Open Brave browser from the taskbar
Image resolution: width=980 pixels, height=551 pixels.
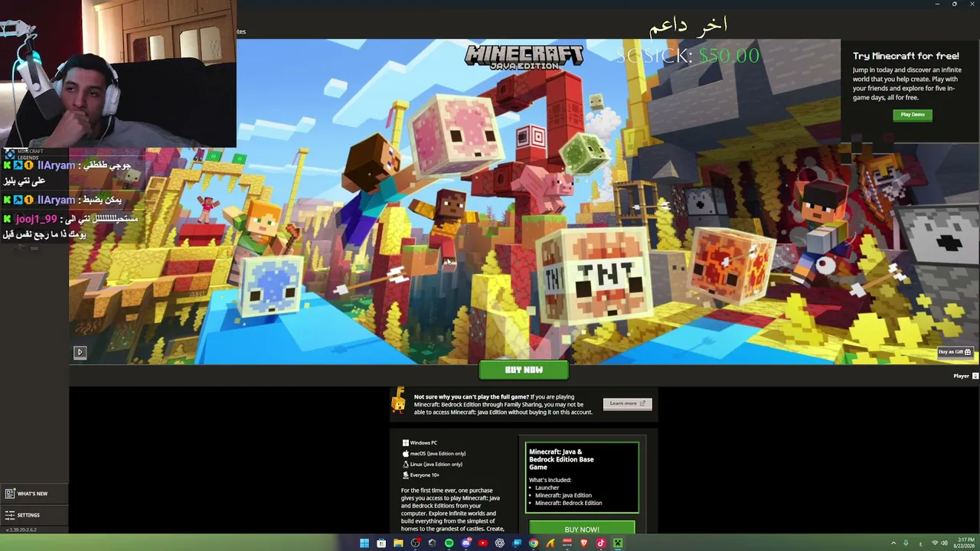coord(583,543)
